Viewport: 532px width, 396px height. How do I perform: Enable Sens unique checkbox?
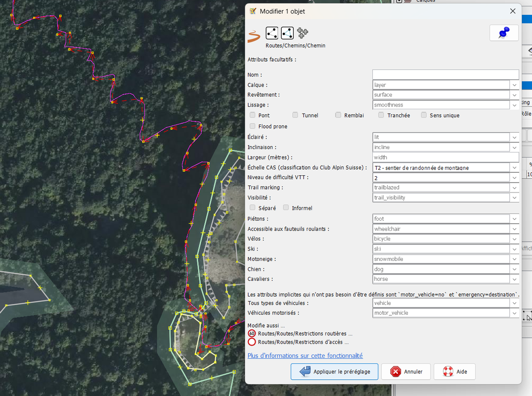tap(424, 115)
